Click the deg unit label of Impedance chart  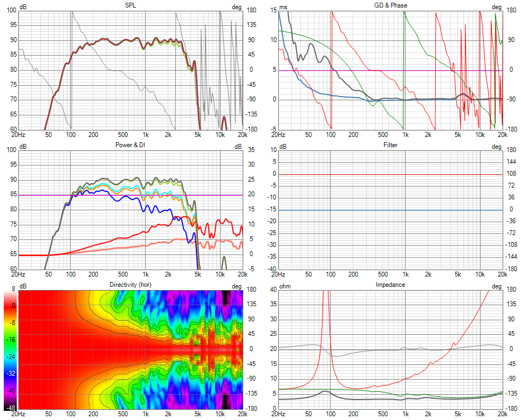pyautogui.click(x=496, y=286)
